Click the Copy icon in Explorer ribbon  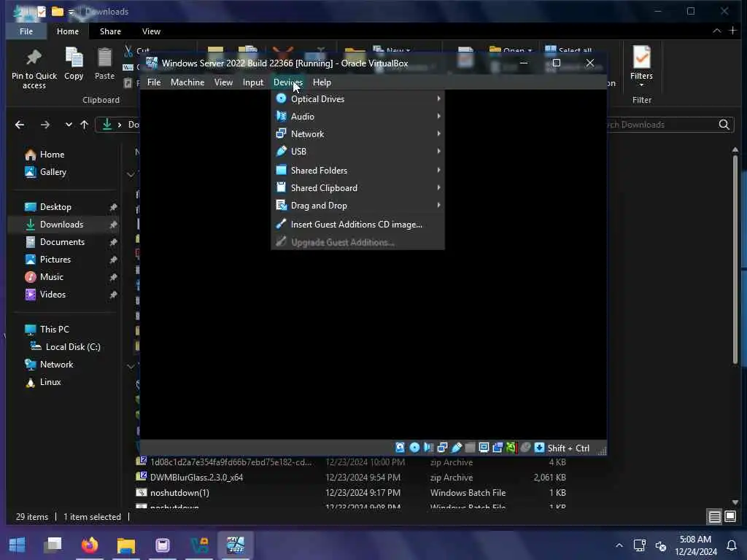(74, 58)
